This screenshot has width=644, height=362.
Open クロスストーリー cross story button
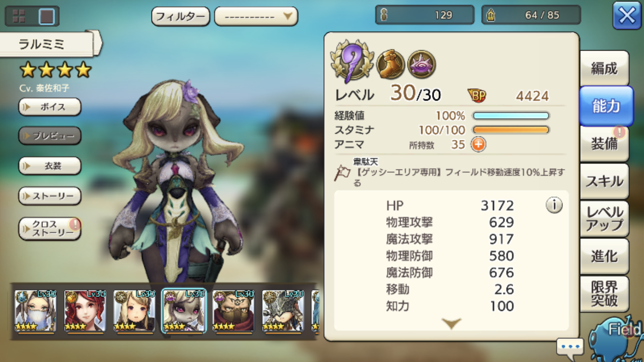[50, 229]
